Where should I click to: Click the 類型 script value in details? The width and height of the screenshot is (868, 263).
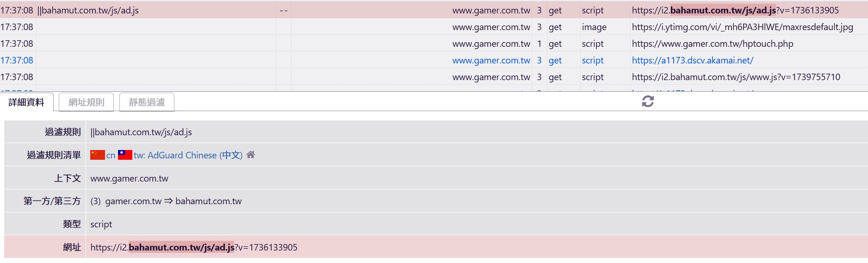click(101, 224)
